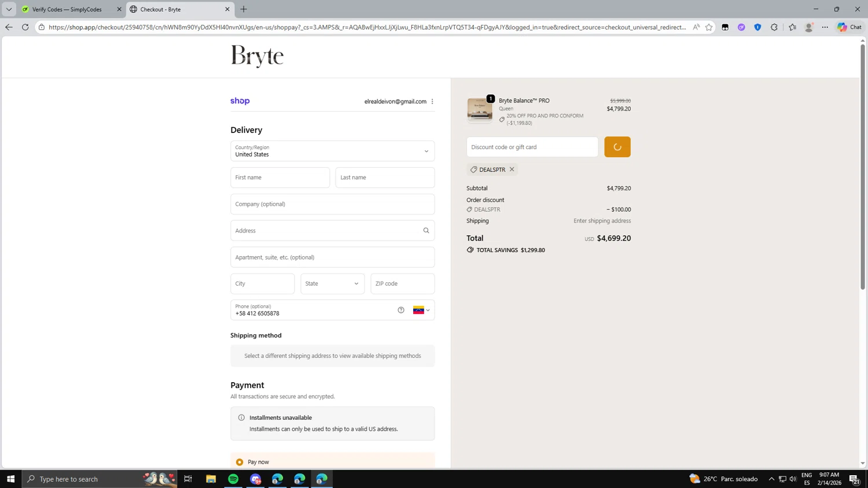Open Bitwarden shield extension
Screen dimensions: 868x488
[x=757, y=27]
